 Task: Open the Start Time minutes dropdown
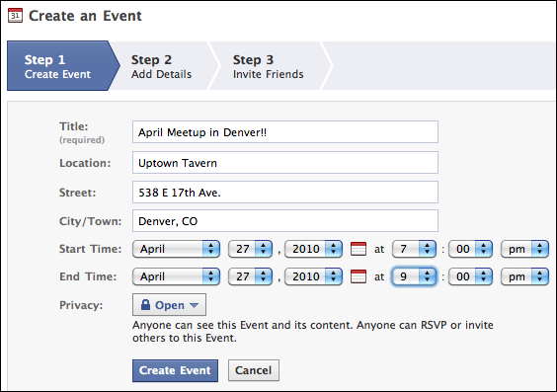click(470, 249)
